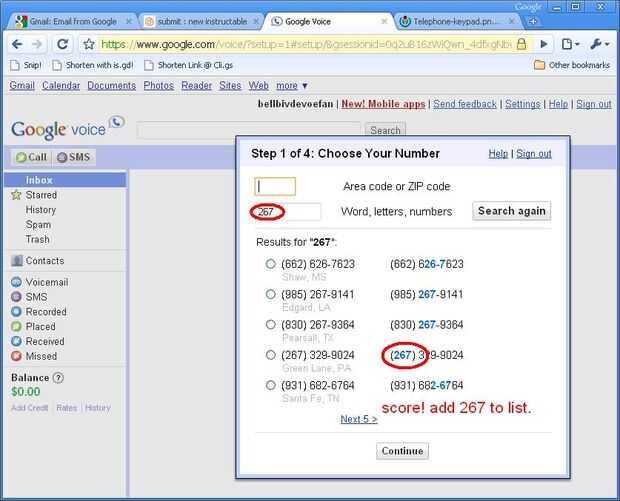Bookmark page using the star icon
Screen dimensions: 620x501
click(89, 44)
